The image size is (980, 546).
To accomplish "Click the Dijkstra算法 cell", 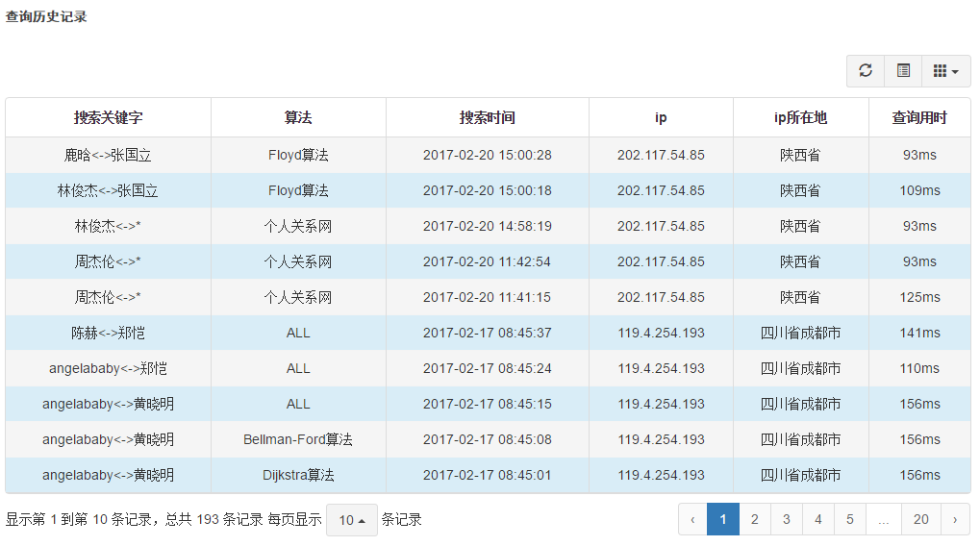I will (x=298, y=476).
